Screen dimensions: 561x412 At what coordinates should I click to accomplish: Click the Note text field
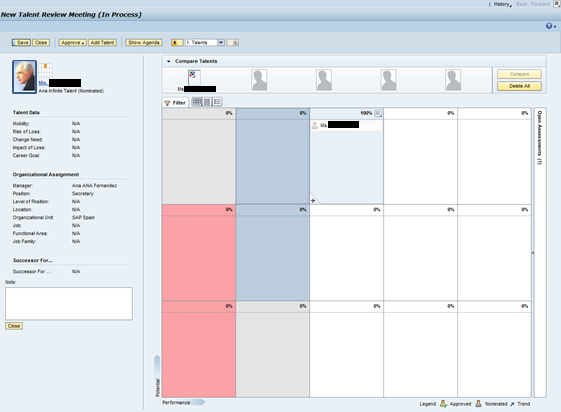(x=69, y=303)
